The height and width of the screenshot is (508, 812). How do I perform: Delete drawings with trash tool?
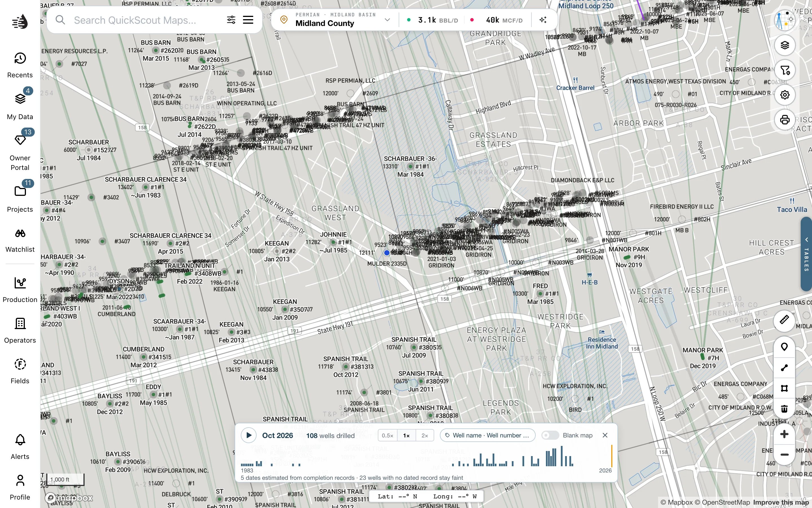[x=784, y=409]
